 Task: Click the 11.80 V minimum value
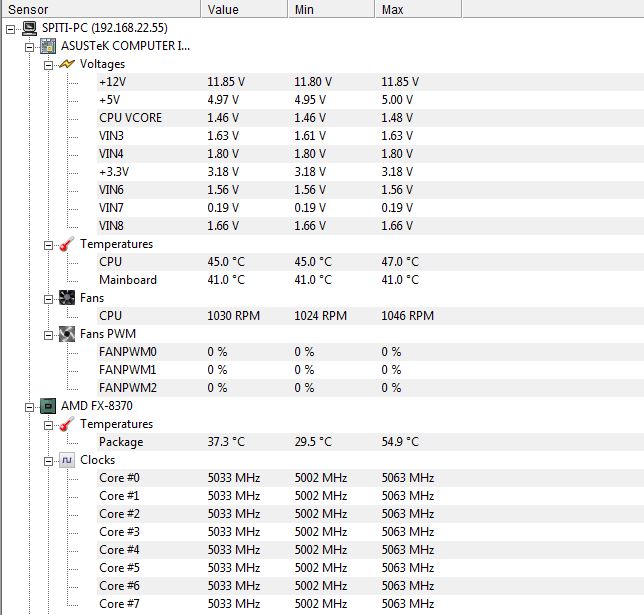click(x=313, y=82)
